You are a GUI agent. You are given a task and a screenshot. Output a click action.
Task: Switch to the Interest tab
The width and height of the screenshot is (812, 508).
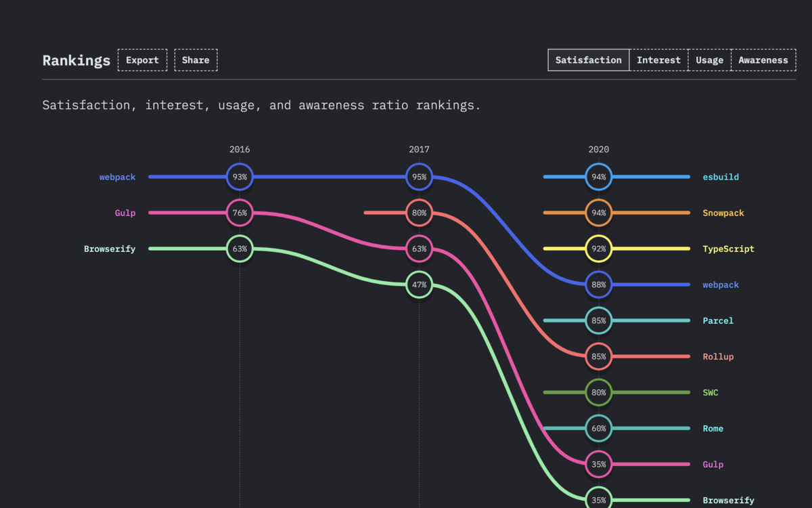tap(658, 60)
